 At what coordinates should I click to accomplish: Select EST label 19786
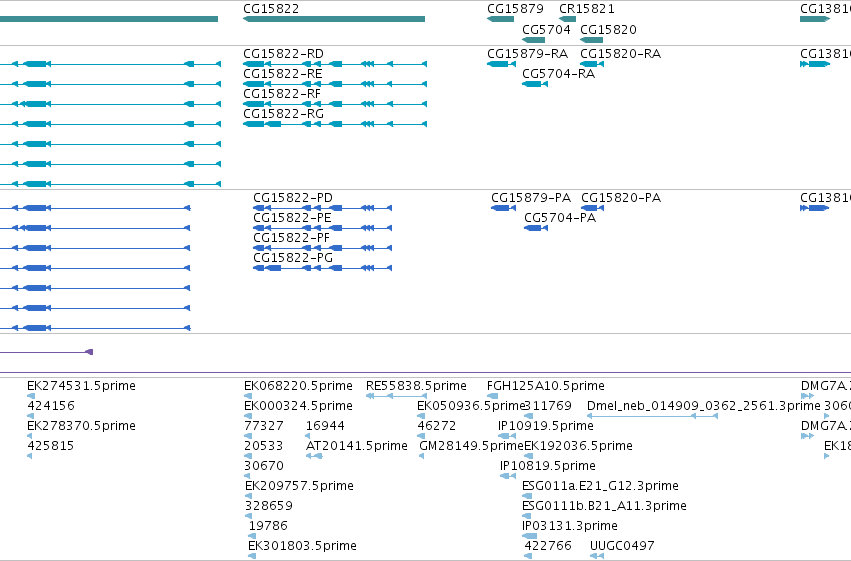pyautogui.click(x=268, y=526)
